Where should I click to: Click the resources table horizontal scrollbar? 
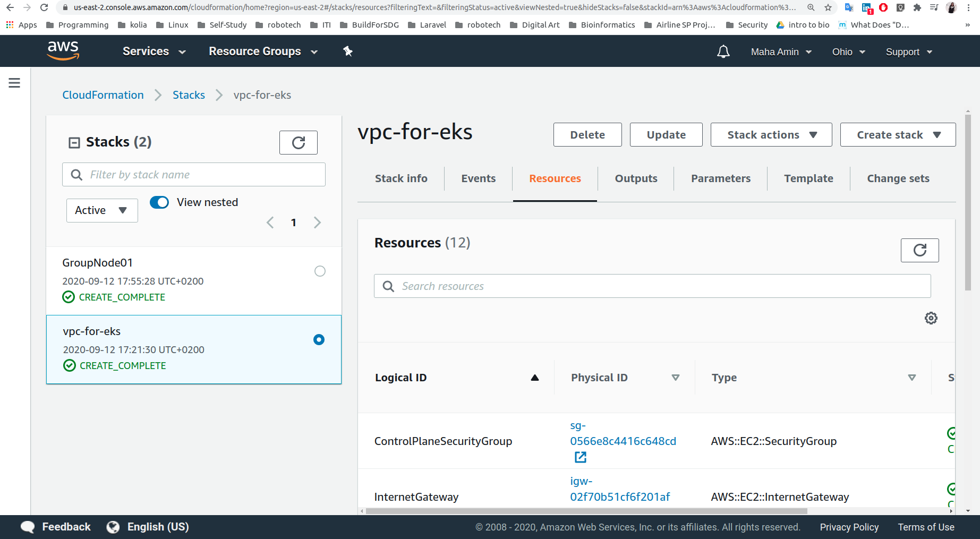(x=586, y=511)
